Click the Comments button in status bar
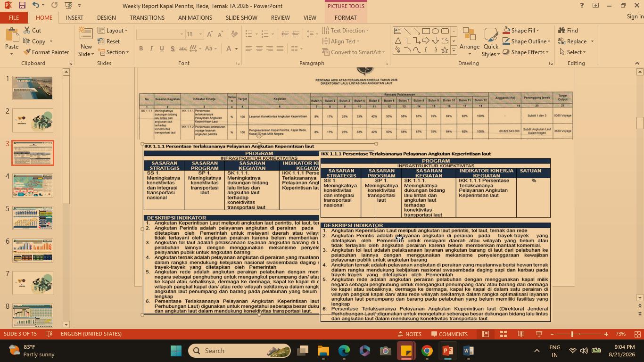 click(448, 334)
